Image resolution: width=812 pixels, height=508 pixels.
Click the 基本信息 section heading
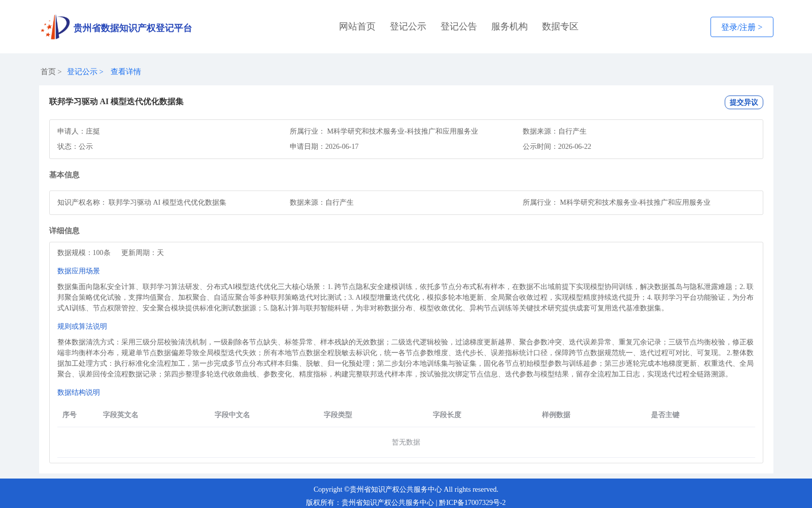pyautogui.click(x=64, y=175)
